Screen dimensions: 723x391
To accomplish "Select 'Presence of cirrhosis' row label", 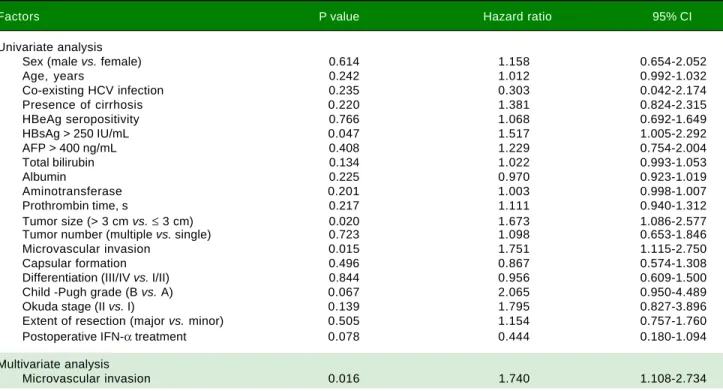I will (83, 105).
